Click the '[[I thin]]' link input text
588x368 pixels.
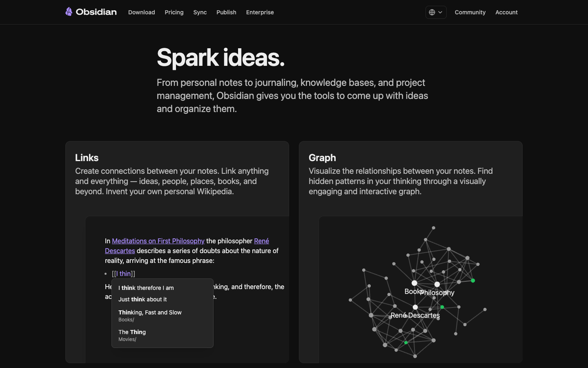click(123, 274)
